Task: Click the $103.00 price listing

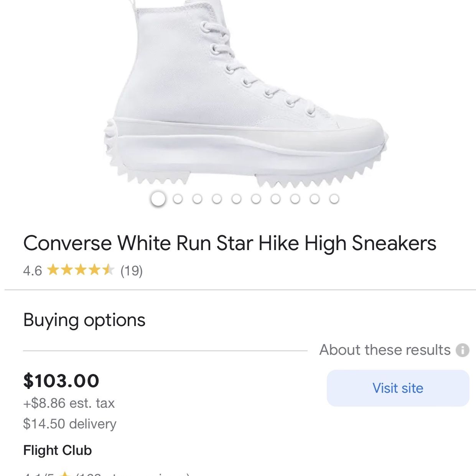Action: [61, 380]
